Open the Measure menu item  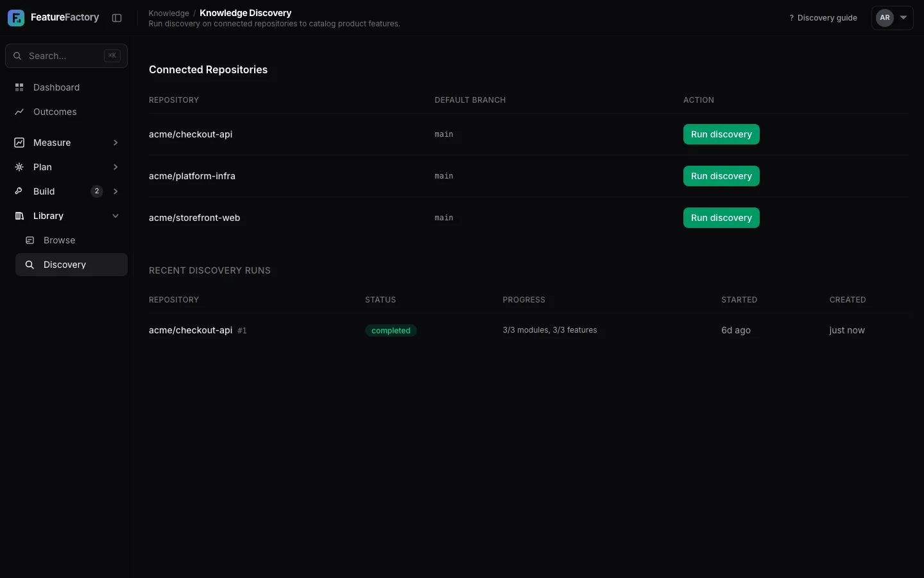[66, 143]
